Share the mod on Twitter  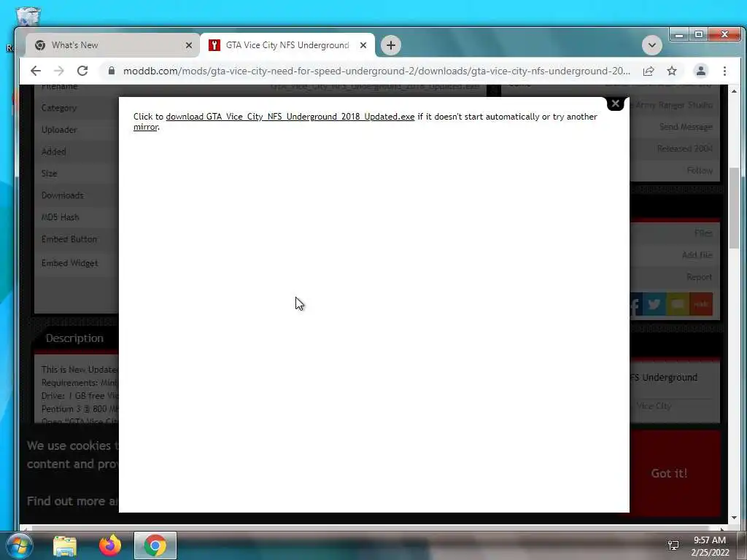[x=654, y=304]
